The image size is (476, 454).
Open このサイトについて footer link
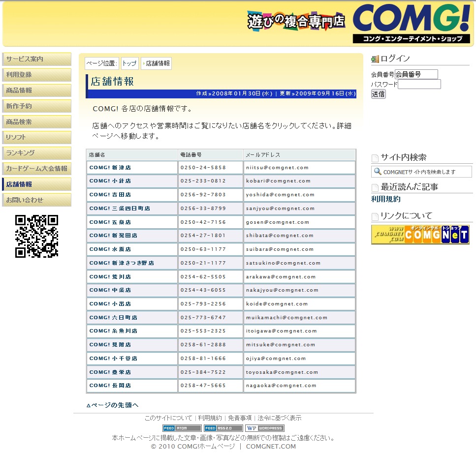(168, 418)
